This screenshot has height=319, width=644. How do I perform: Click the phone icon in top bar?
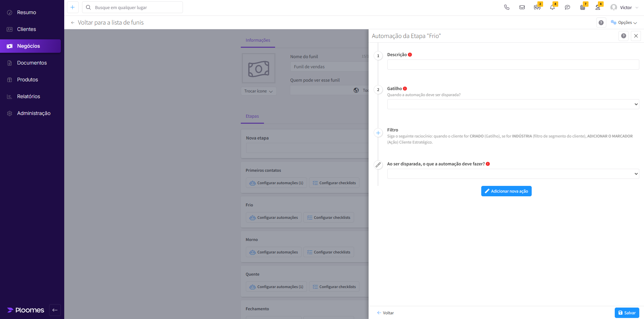point(507,7)
